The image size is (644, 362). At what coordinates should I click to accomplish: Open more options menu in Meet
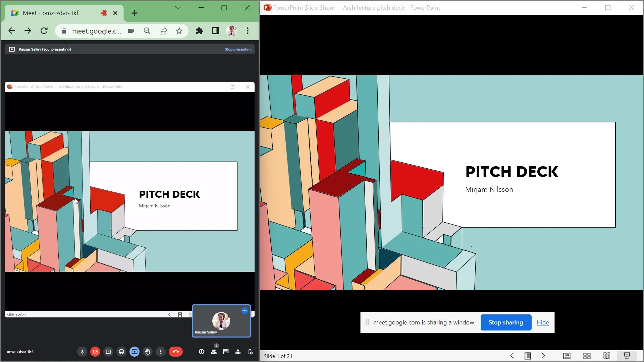pos(161,352)
